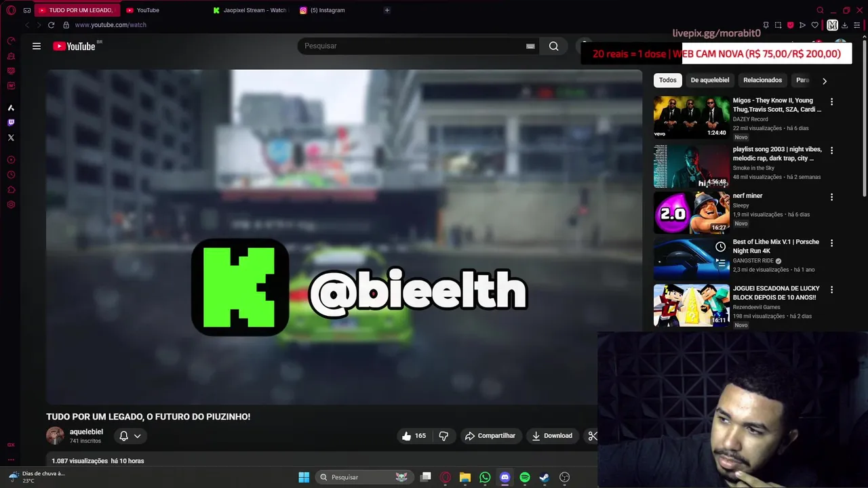Switch to the Instagram tab
The image size is (868, 488).
[x=337, y=10]
